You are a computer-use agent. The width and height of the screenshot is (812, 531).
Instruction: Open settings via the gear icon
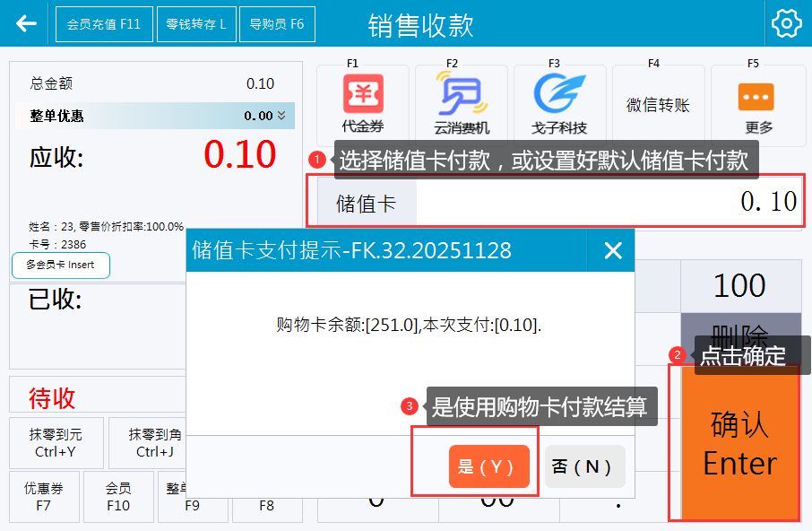point(786,24)
